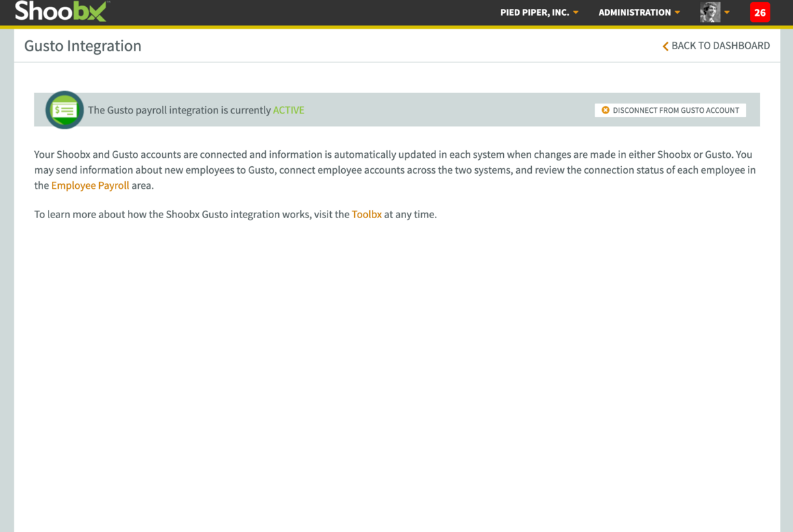Click the Shoobx logo
The width and height of the screenshot is (793, 532).
[x=62, y=11]
